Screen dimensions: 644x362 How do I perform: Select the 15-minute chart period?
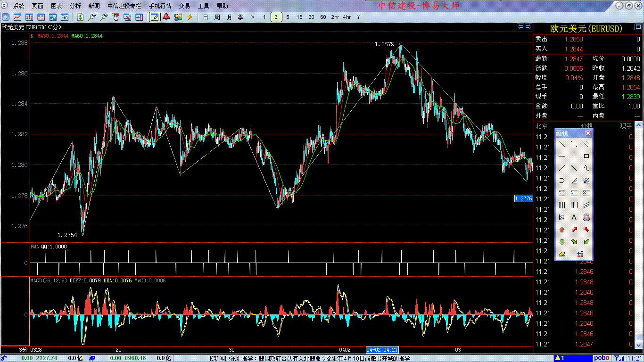tap(300, 17)
